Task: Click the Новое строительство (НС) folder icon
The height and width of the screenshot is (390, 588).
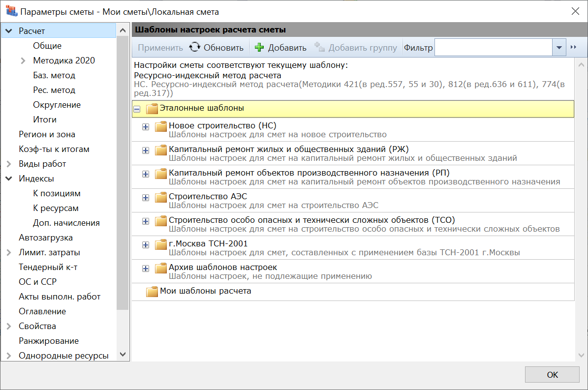Action: (x=161, y=126)
